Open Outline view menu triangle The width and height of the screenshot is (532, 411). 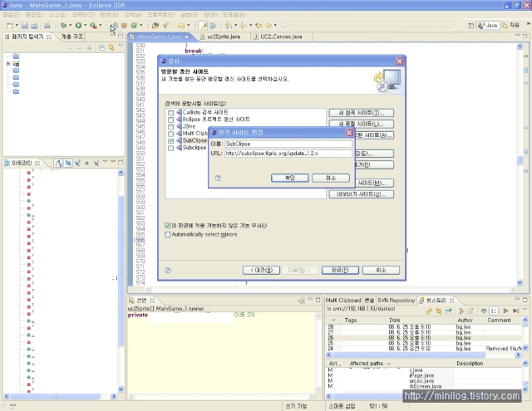click(x=106, y=162)
